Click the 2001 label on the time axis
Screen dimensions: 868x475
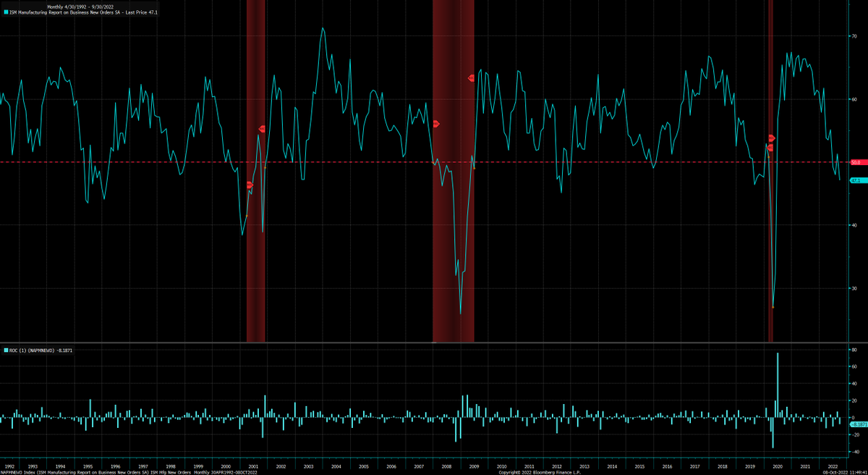click(253, 466)
